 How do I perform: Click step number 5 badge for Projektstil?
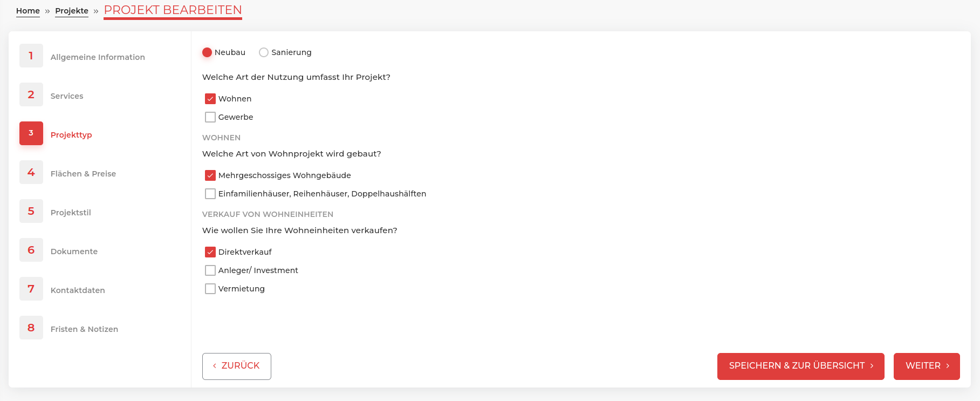click(31, 212)
